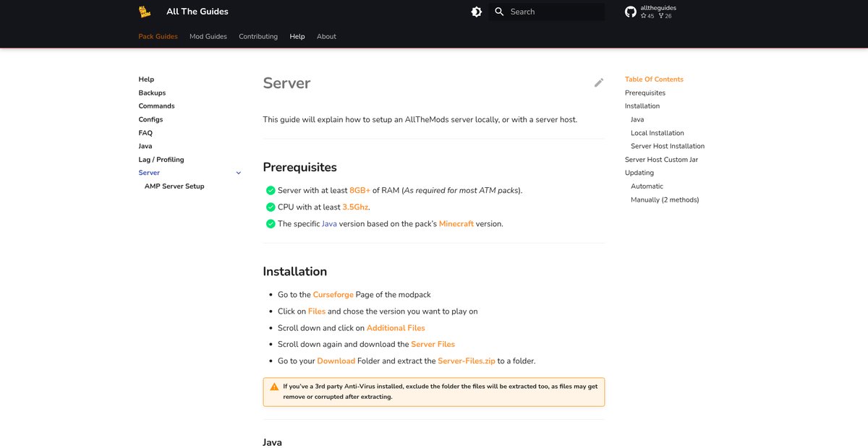
Task: Open AMP Server Setup subpage
Action: pos(174,186)
